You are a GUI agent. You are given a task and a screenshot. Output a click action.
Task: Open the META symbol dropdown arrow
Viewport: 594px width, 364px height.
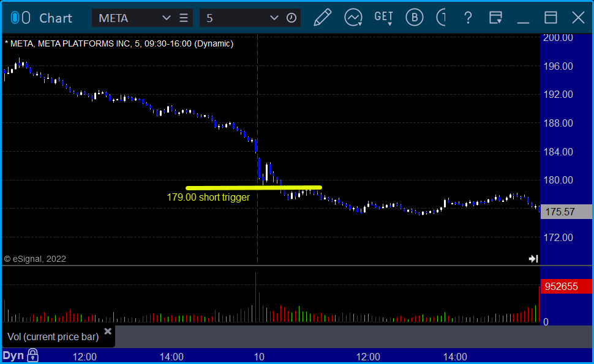pyautogui.click(x=166, y=18)
